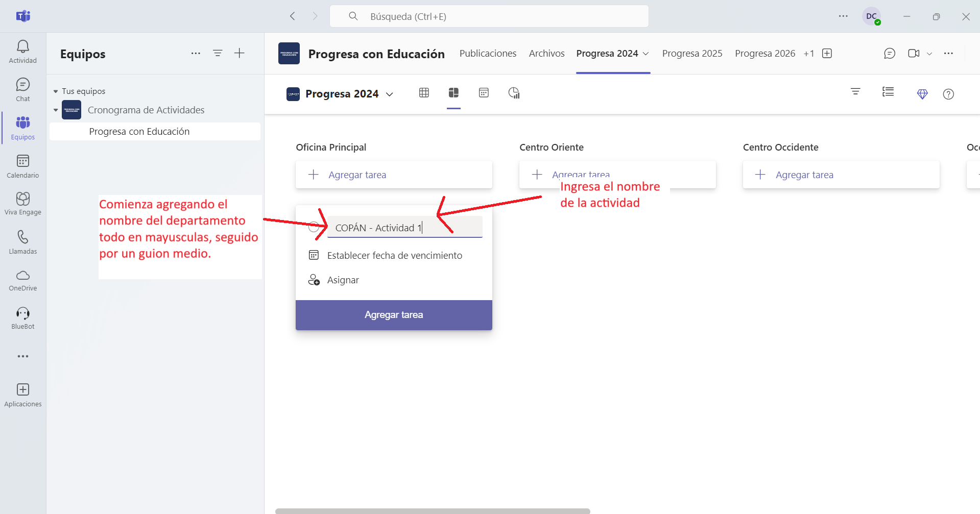980x514 pixels.
Task: Filter the teams list
Action: (x=218, y=53)
